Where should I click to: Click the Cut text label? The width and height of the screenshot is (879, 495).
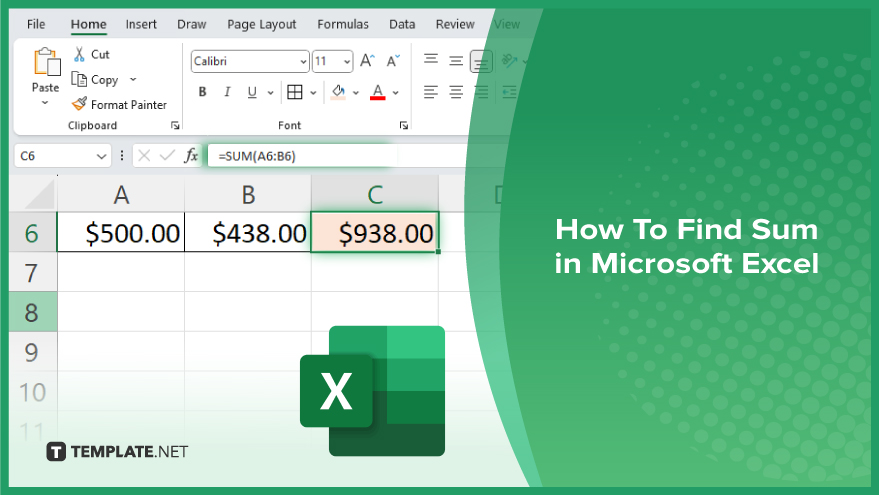(x=100, y=54)
